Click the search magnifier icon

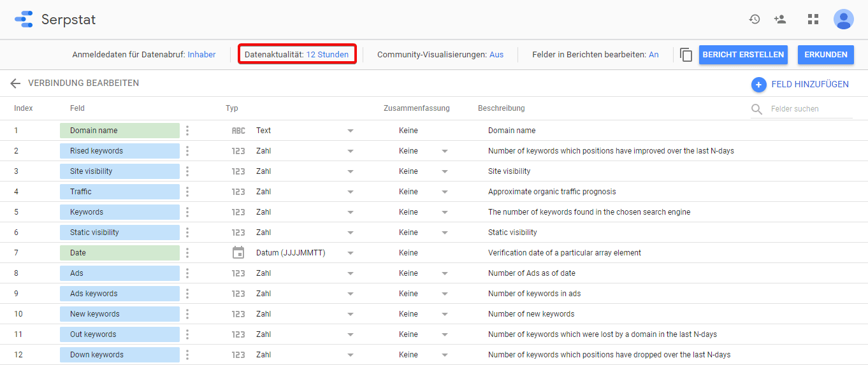(x=757, y=109)
